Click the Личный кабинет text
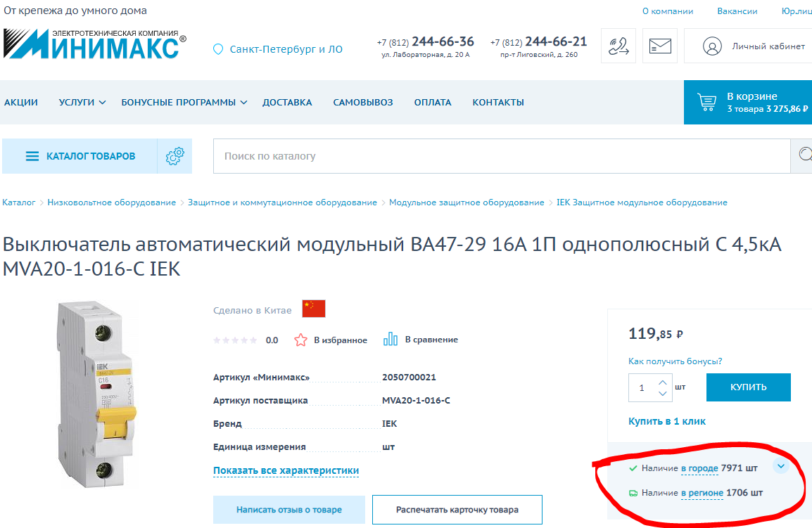 [768, 46]
